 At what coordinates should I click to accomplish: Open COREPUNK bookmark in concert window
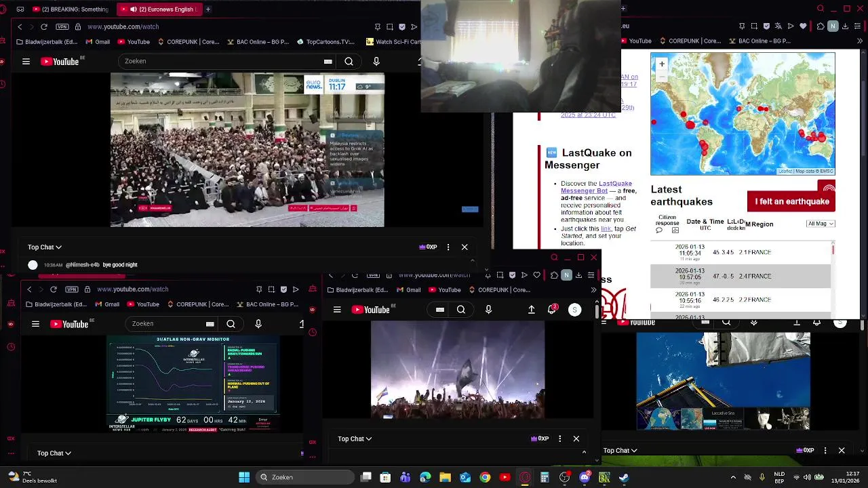point(498,290)
